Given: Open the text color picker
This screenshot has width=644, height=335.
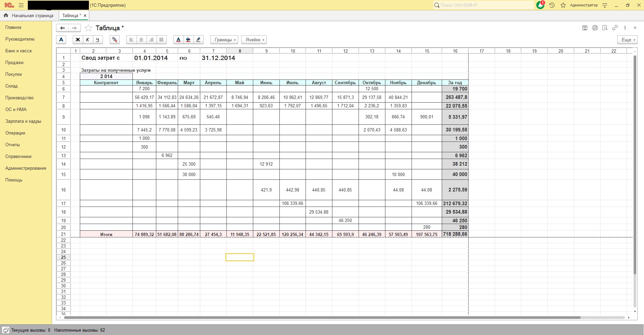Looking at the screenshot, I should click(178, 40).
